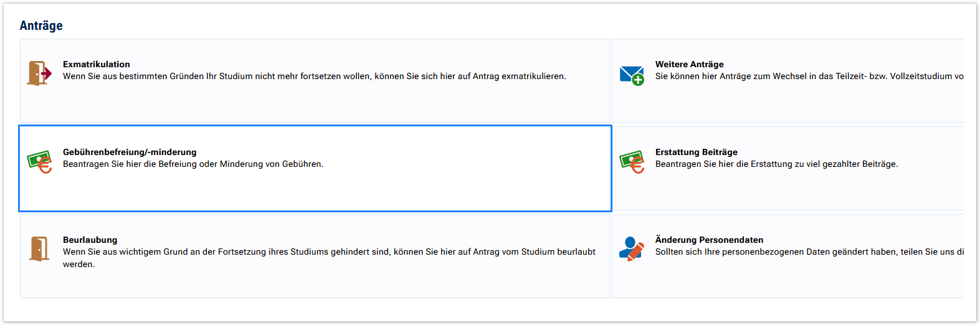Click empty space inside the highlighted Gebührenbefreiung tile

(x=436, y=190)
